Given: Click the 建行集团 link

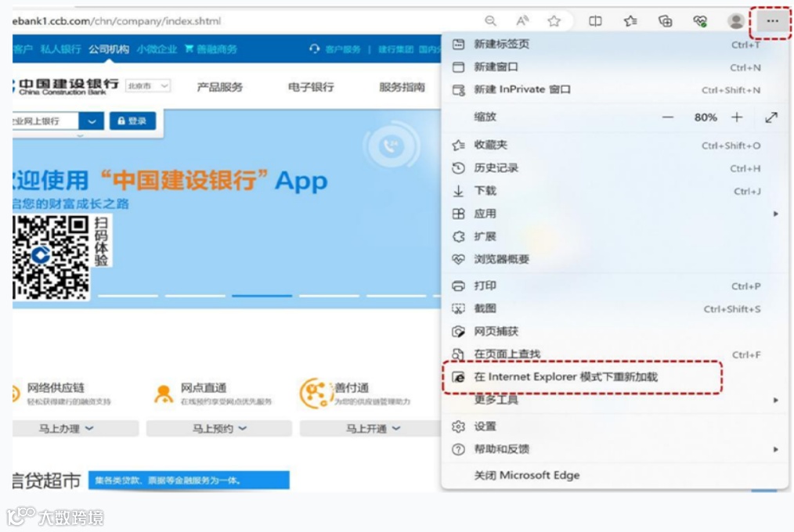Looking at the screenshot, I should pyautogui.click(x=395, y=49).
